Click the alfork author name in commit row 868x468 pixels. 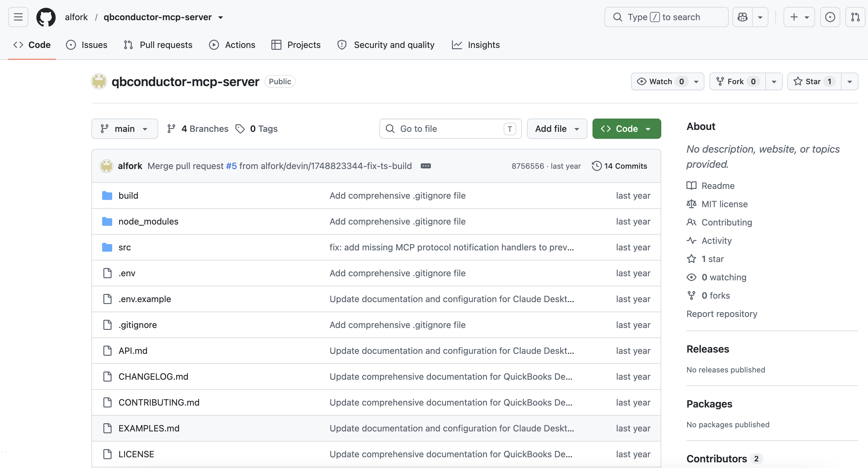click(130, 166)
